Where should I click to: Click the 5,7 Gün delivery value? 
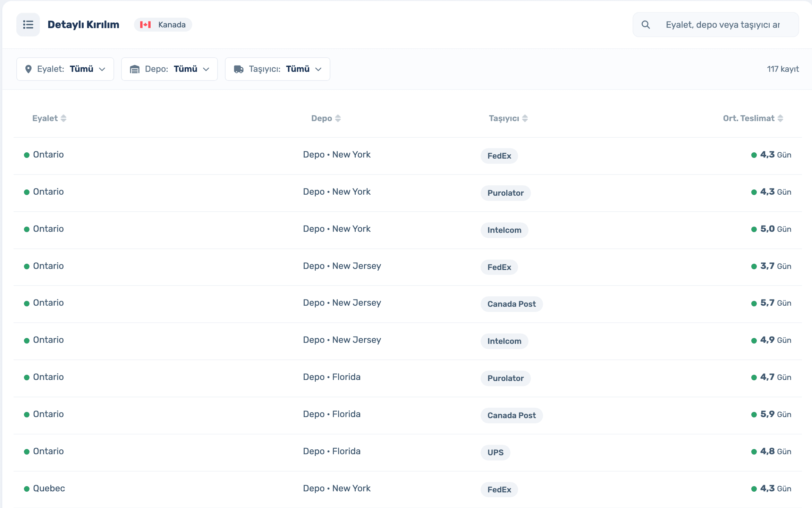[x=776, y=303]
